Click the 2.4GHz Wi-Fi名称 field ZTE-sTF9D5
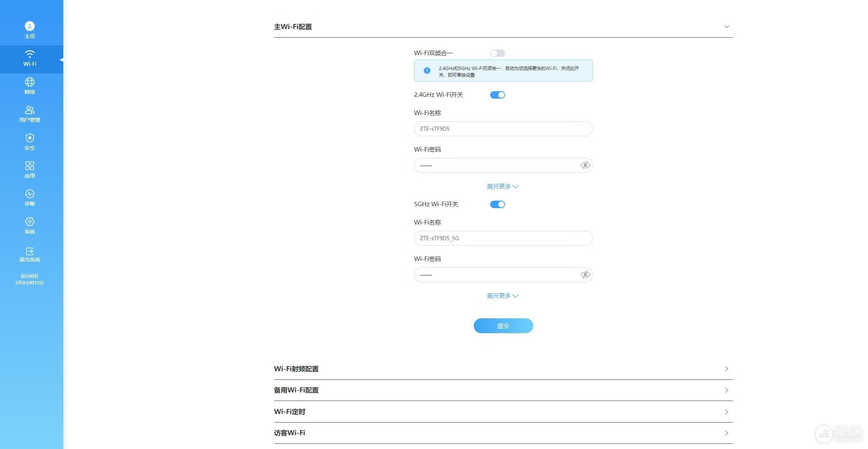 pos(503,129)
